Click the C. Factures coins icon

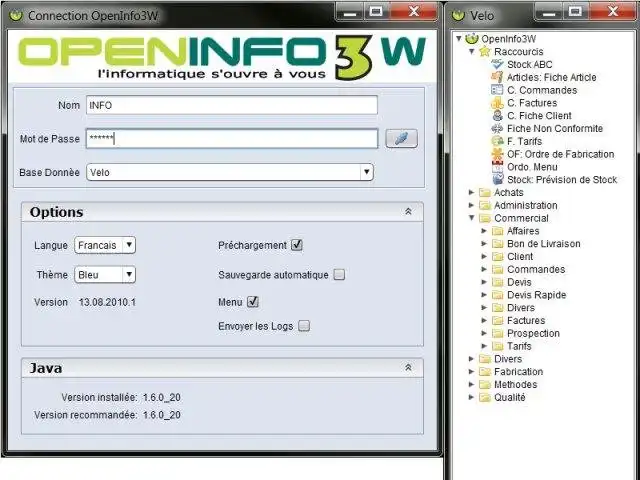(497, 103)
